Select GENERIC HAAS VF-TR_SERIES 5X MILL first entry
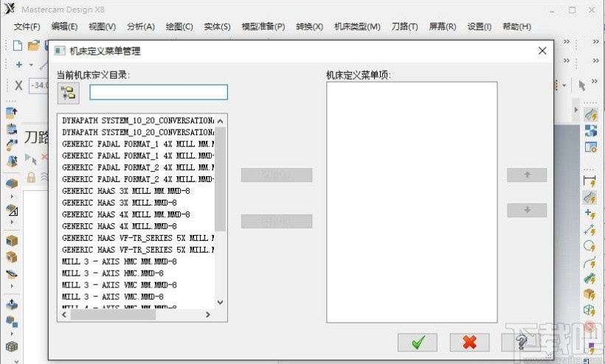The height and width of the screenshot is (364, 605). click(x=138, y=238)
